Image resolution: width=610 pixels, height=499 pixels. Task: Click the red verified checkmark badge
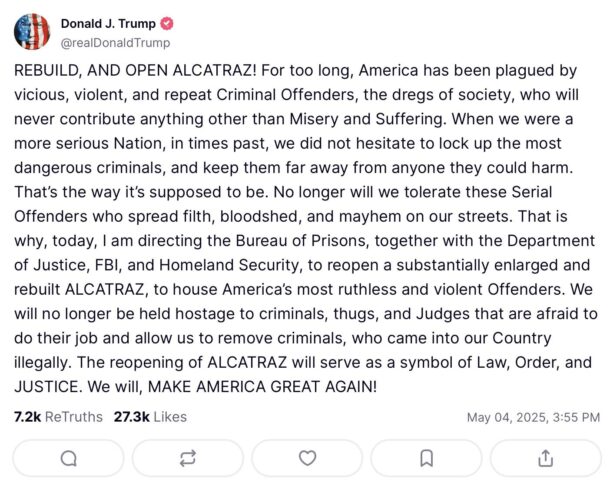click(x=165, y=23)
